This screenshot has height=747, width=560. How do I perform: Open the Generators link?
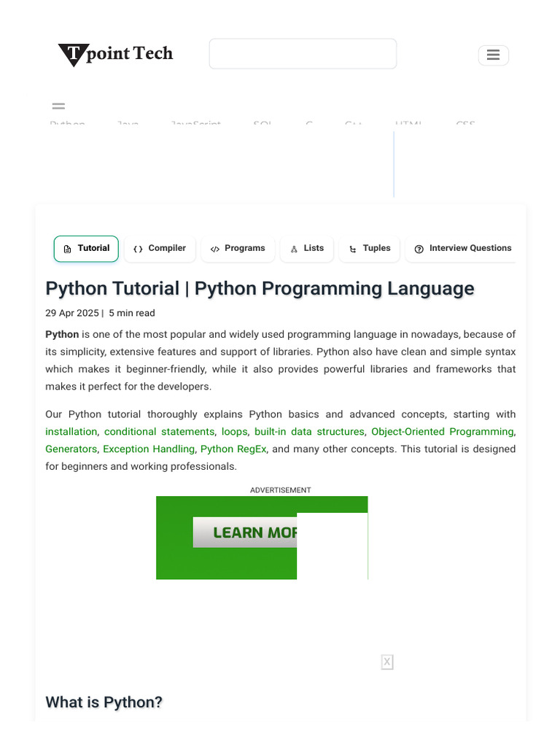point(71,449)
